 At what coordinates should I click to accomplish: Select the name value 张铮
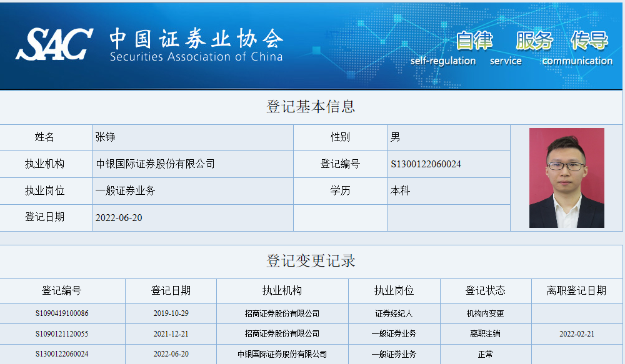106,137
